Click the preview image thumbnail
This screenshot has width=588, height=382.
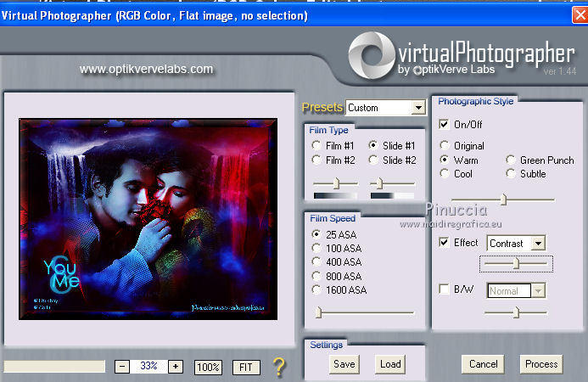pyautogui.click(x=148, y=219)
